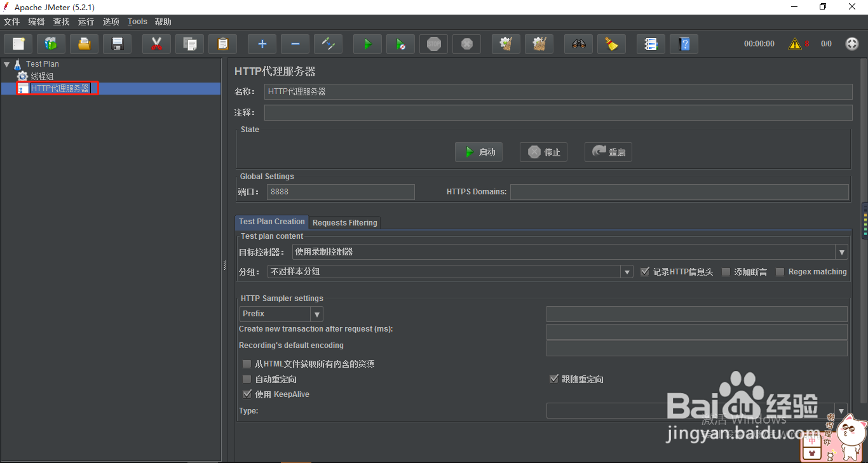Click the Create new transaction after request field
The width and height of the screenshot is (868, 463).
point(697,332)
